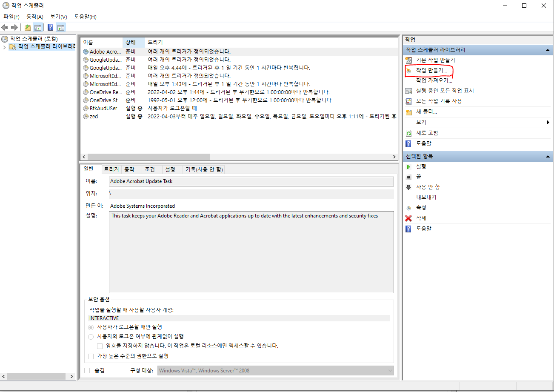Click 작업 가져오기... action link
This screenshot has width=554, height=392.
click(x=434, y=80)
